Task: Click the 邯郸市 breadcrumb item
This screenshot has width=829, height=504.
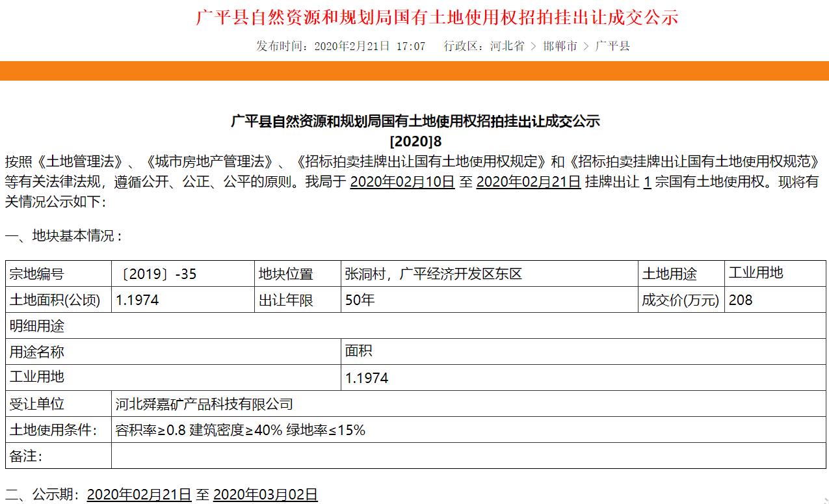Action: (x=560, y=46)
